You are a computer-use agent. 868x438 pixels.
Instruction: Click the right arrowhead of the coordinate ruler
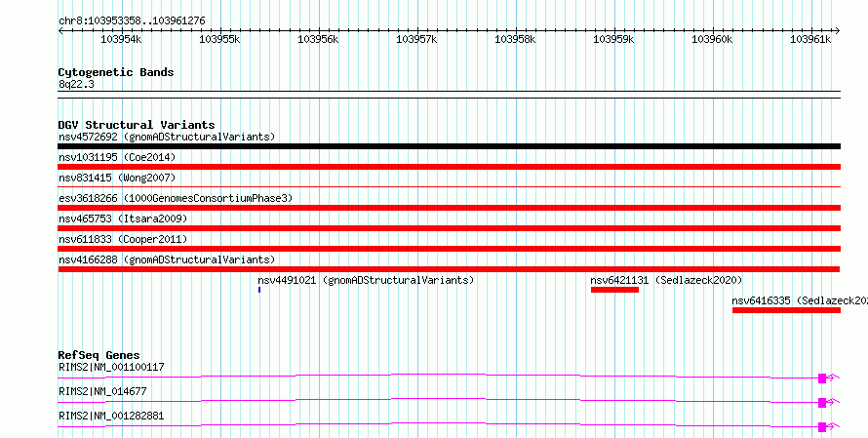pyautogui.click(x=838, y=30)
